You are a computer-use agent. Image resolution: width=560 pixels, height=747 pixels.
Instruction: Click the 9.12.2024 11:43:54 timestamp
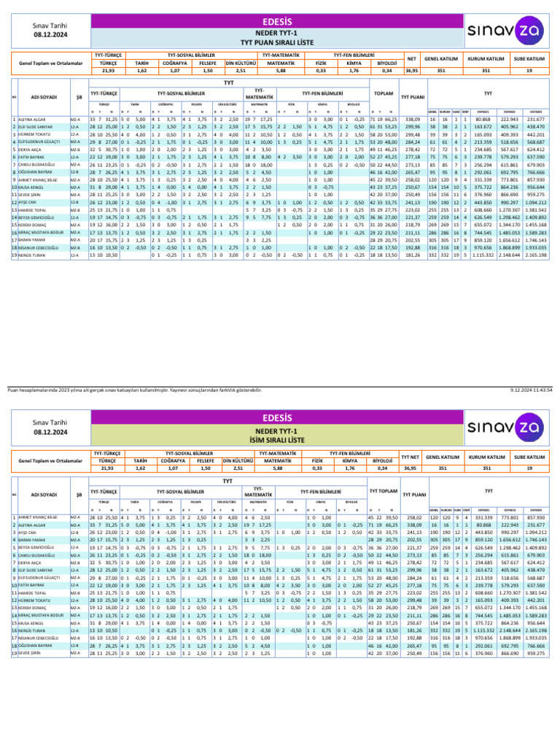coord(531,390)
